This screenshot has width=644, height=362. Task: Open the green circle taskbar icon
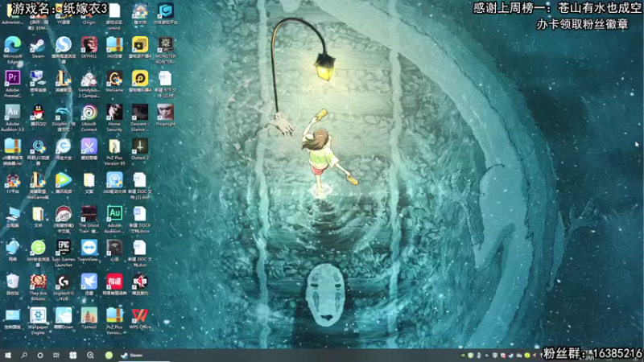(109, 356)
